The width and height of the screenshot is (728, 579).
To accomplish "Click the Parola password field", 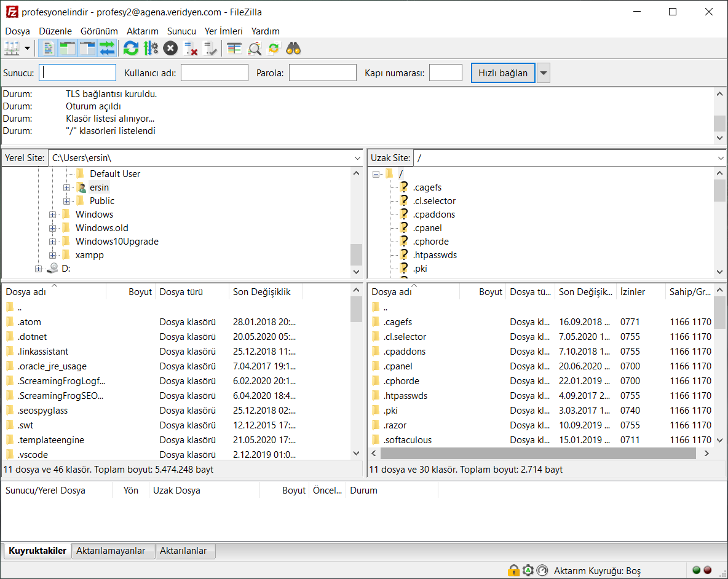I will coord(323,73).
